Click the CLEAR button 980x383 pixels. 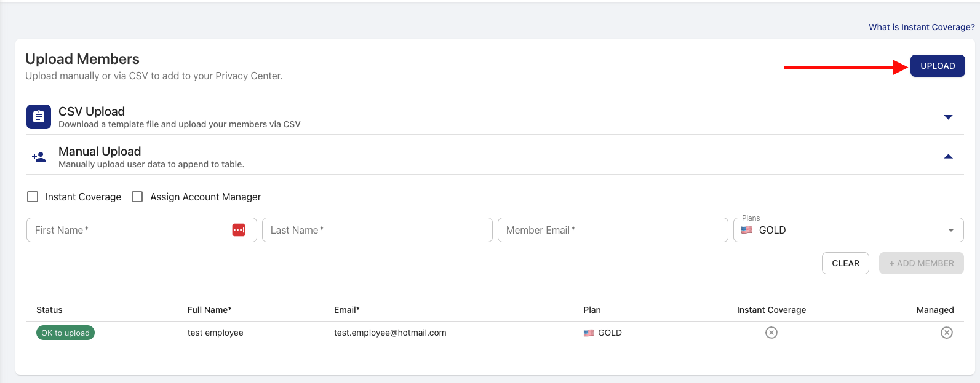845,263
